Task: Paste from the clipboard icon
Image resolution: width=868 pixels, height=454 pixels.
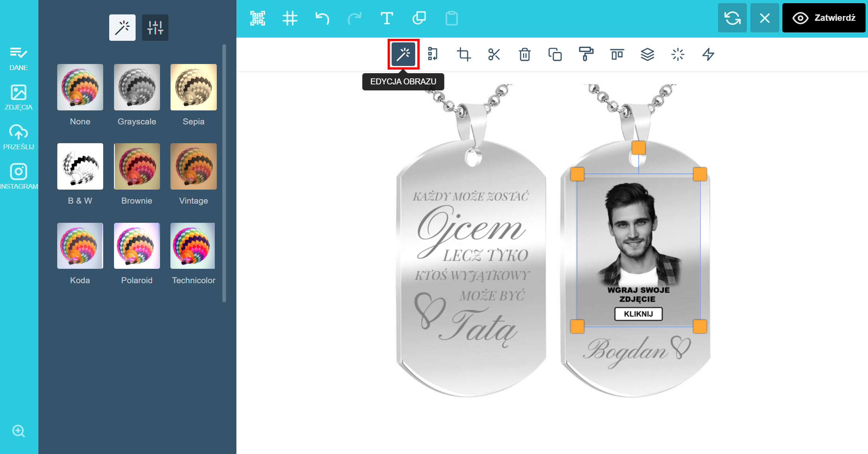Action: [452, 18]
